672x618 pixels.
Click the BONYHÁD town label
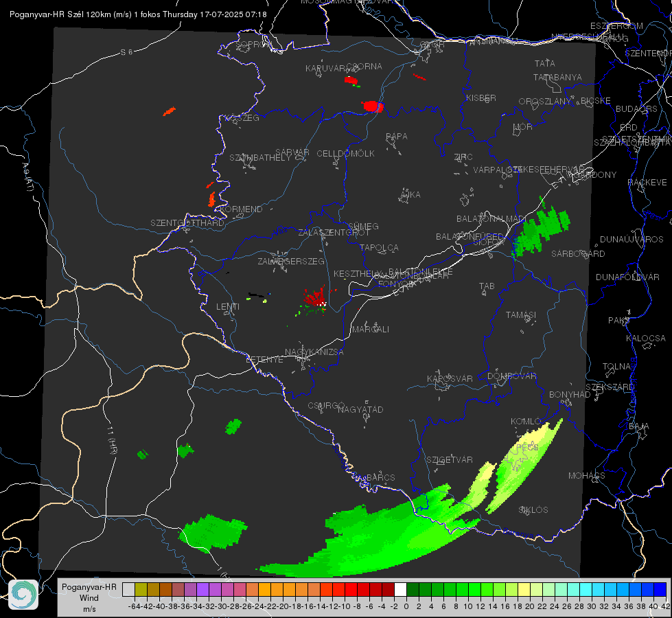570,395
